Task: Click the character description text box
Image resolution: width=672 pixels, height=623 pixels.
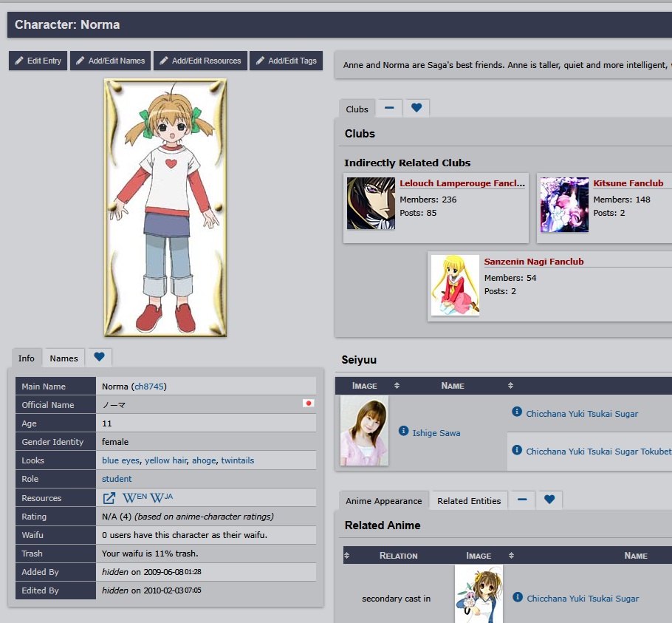Action: coord(503,65)
